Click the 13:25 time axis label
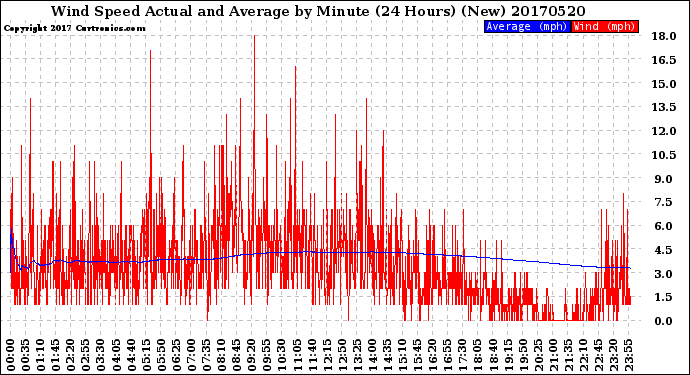The width and height of the screenshot is (690, 375). [x=358, y=355]
